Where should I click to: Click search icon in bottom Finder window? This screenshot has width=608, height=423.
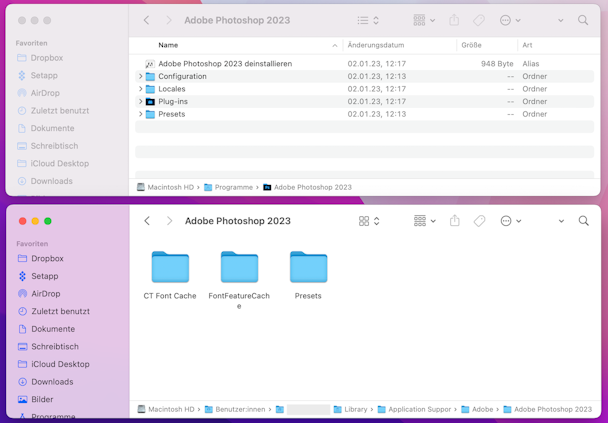coord(584,221)
